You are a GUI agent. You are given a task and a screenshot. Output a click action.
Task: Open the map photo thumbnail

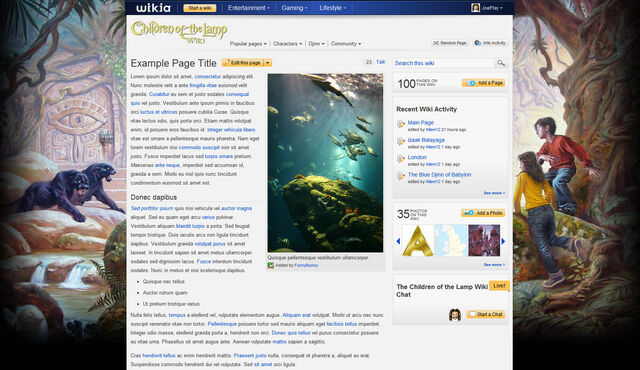coord(451,241)
